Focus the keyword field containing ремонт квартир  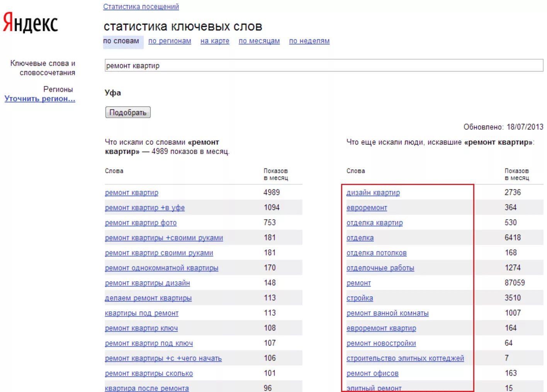point(324,65)
